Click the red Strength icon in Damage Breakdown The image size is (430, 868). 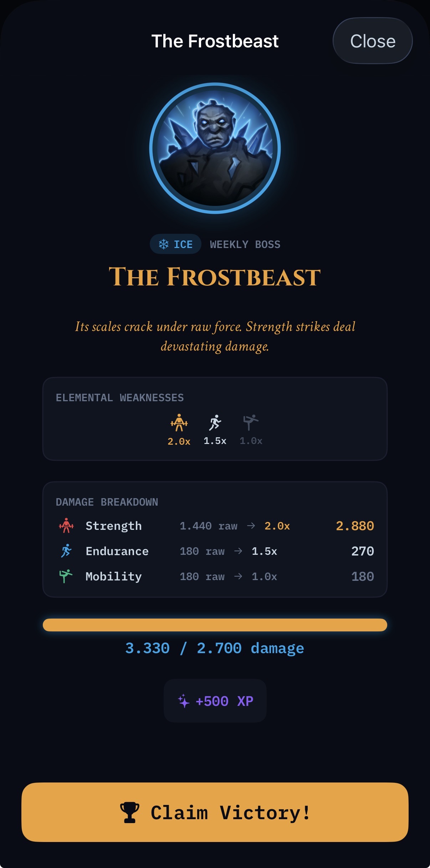coord(66,526)
